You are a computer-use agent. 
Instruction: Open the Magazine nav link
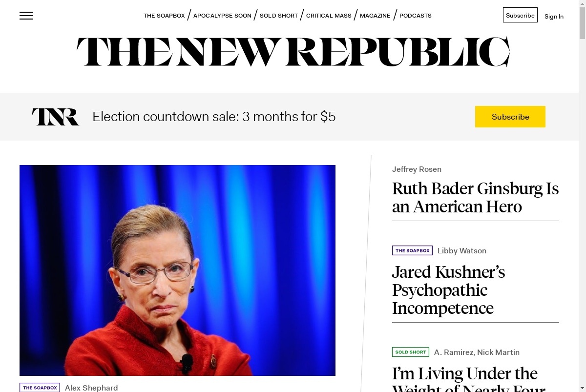point(375,16)
